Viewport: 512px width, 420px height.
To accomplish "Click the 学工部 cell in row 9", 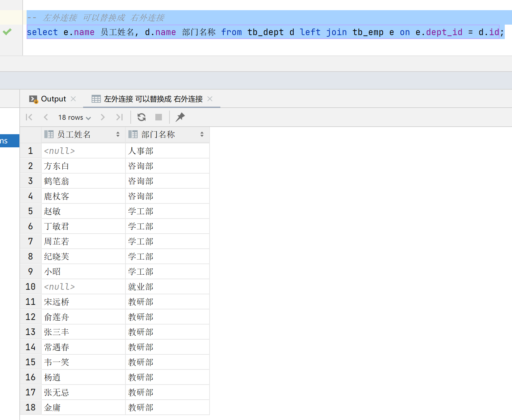I will tap(167, 272).
